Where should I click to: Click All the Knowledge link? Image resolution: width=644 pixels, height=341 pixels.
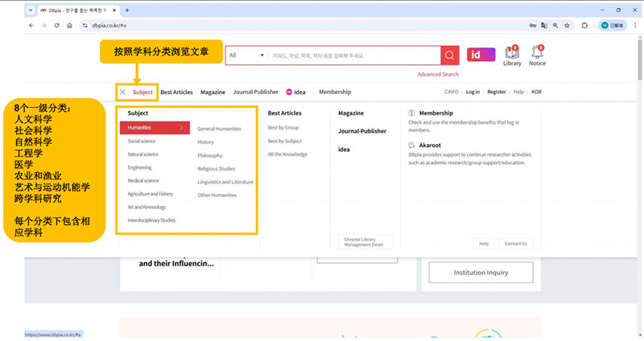coord(287,154)
